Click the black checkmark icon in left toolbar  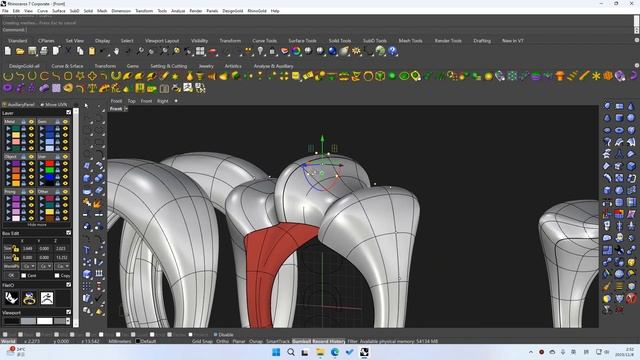click(99, 298)
